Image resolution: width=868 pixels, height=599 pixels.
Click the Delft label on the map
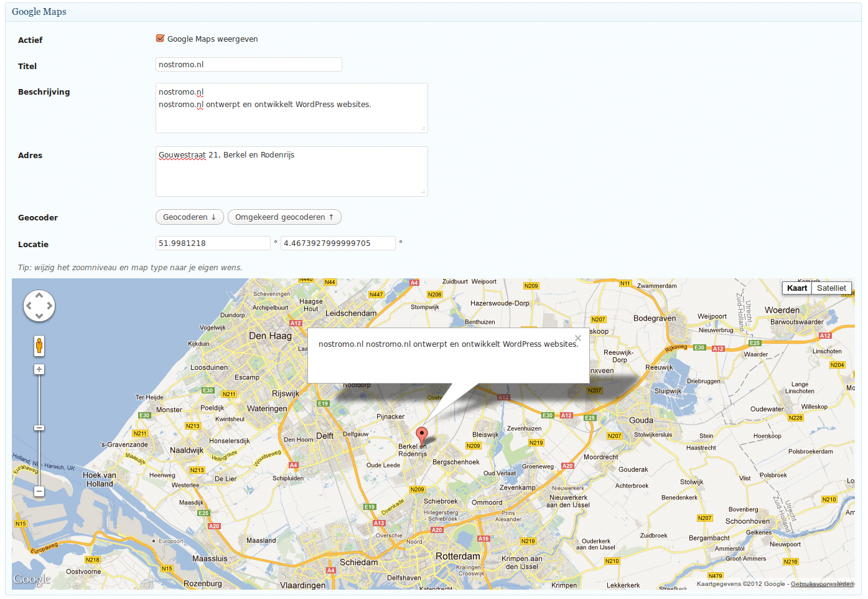click(325, 436)
